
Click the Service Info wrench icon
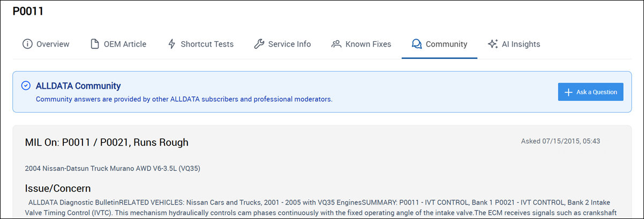tap(259, 44)
